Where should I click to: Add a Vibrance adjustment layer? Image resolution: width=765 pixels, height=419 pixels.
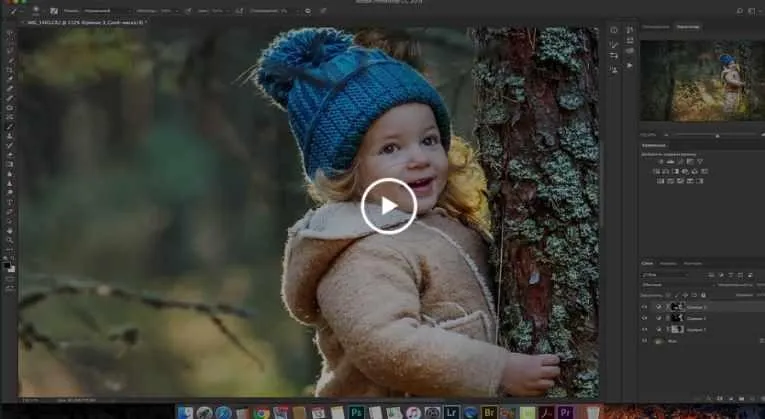700,161
